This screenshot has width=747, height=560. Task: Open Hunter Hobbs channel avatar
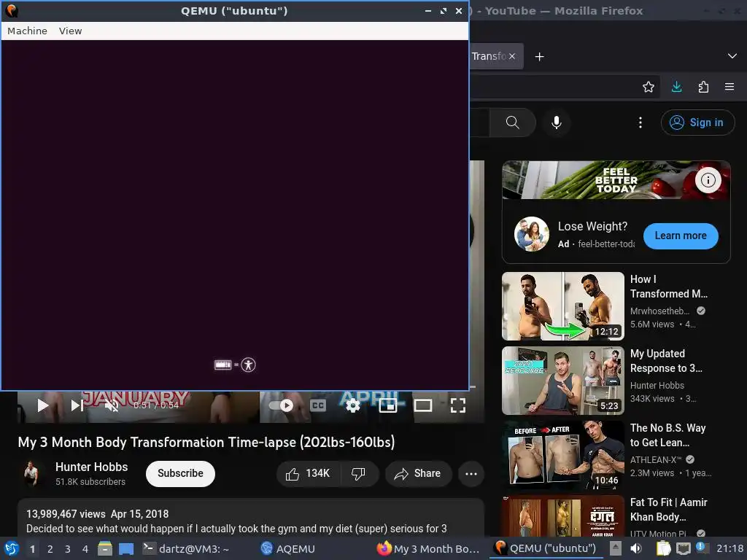31,474
